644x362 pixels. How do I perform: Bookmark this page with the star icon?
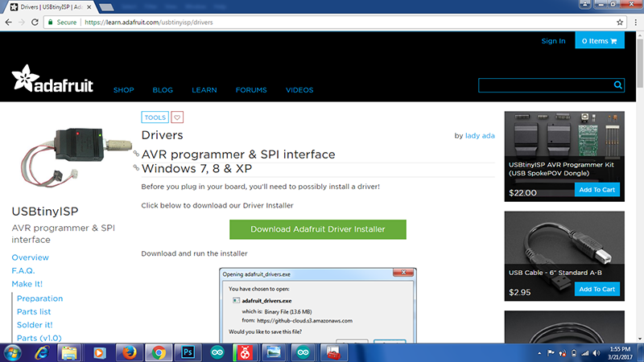(x=620, y=23)
